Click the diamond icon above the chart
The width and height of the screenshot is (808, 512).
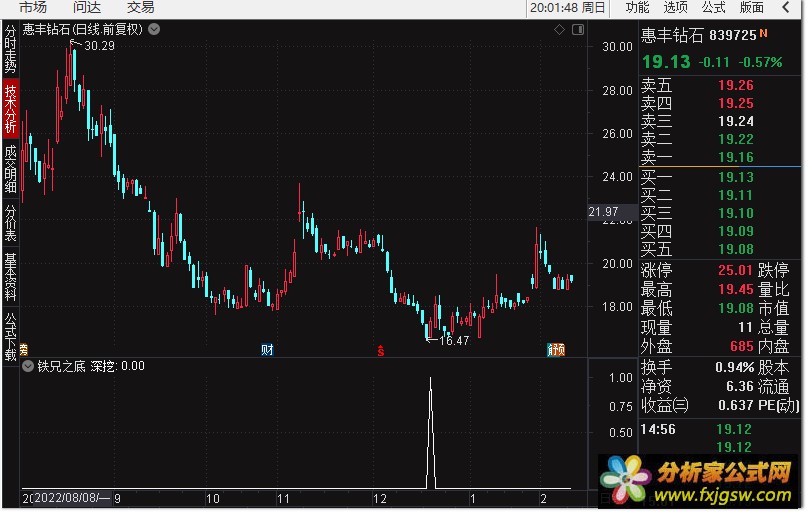559,29
